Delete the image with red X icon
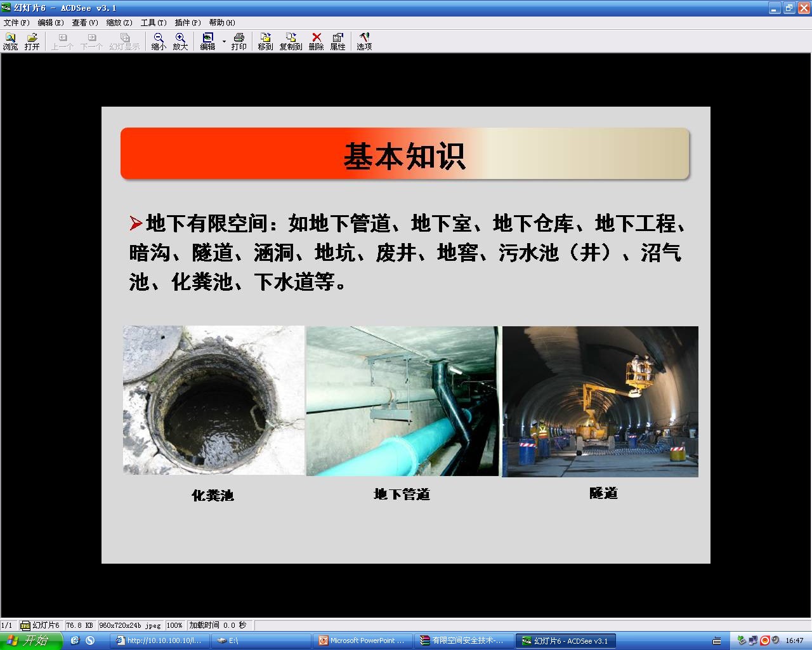Viewport: 812px width, 650px height. (x=316, y=41)
